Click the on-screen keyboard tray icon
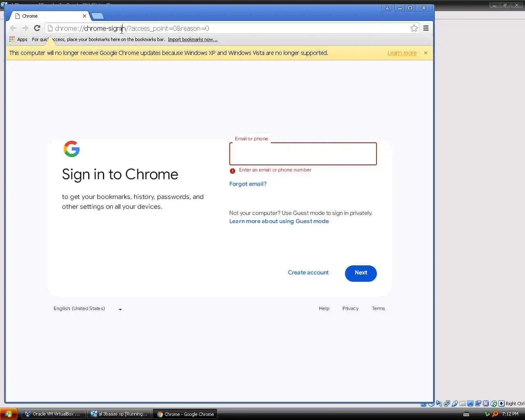 pos(466,414)
